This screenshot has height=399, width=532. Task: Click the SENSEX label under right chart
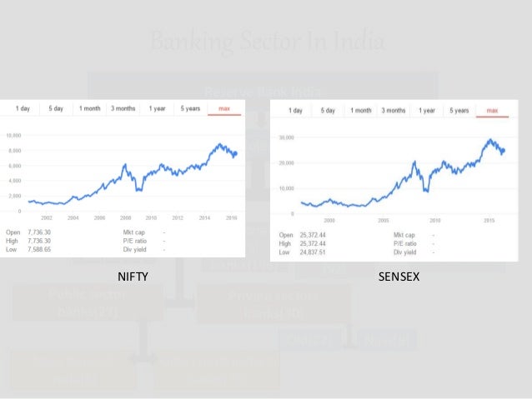click(399, 277)
